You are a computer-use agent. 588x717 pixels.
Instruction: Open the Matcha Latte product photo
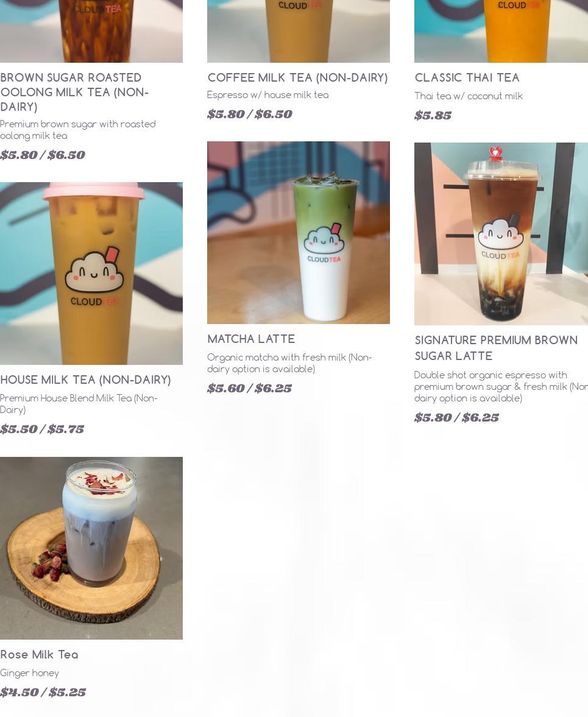(x=298, y=233)
